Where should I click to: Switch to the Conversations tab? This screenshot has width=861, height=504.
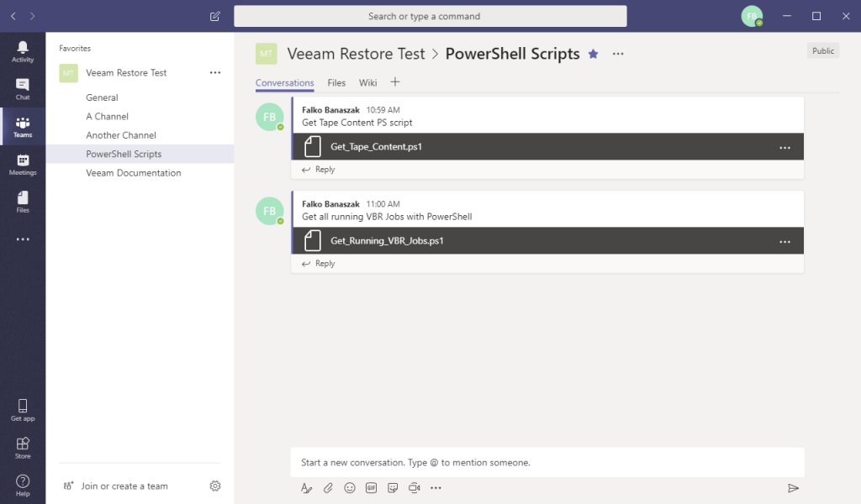point(284,83)
